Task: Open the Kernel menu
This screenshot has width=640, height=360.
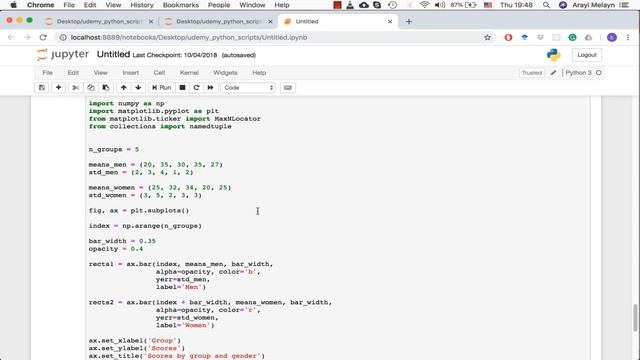Action: click(x=189, y=73)
